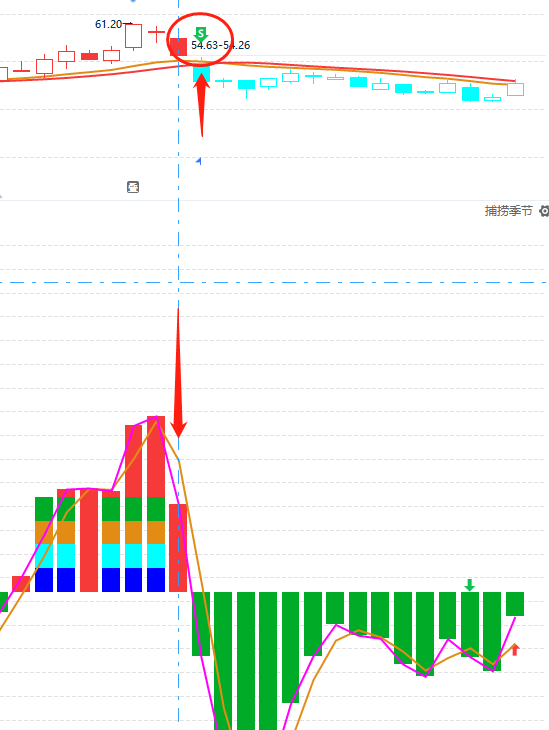Click the 54.63-54.26 price range label
The height and width of the screenshot is (730, 549).
[221, 45]
